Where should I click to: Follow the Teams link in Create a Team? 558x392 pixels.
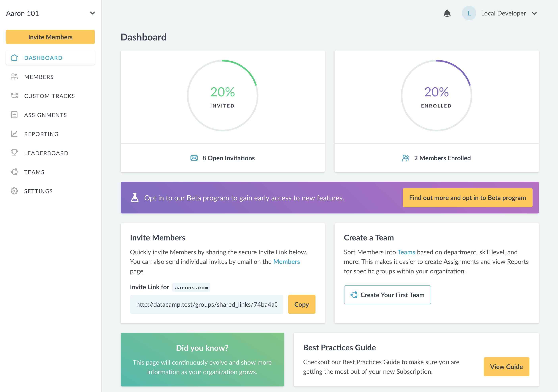pos(406,252)
